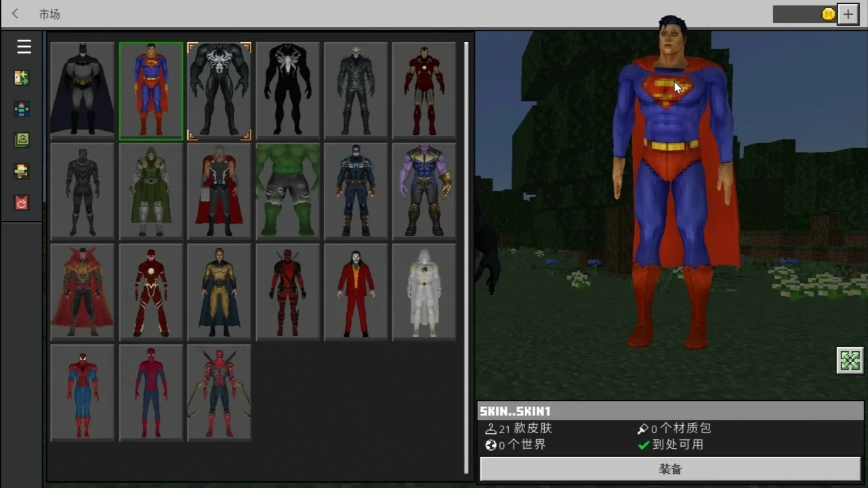Select the Doctor Strange skin
This screenshot has height=488, width=868.
pyautogui.click(x=83, y=292)
